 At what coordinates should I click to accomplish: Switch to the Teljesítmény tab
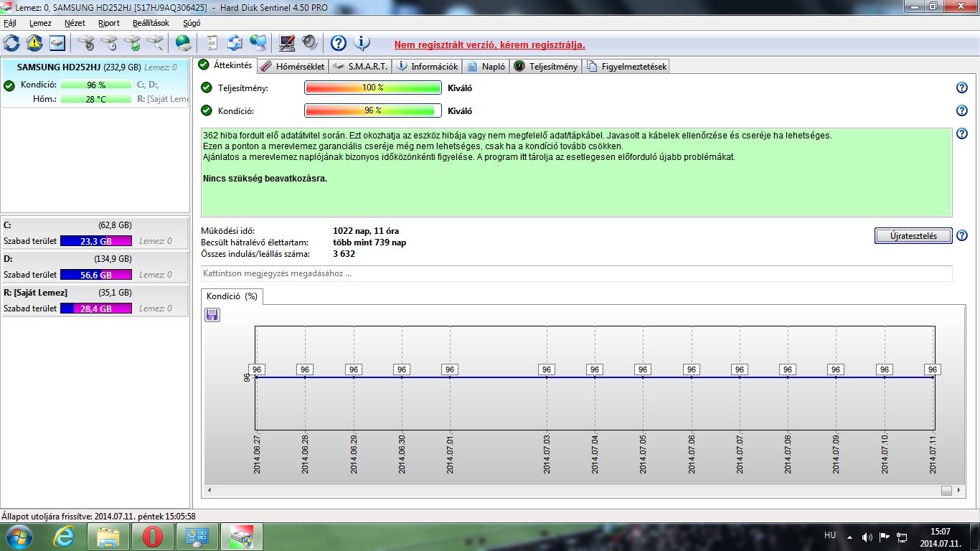[x=546, y=66]
